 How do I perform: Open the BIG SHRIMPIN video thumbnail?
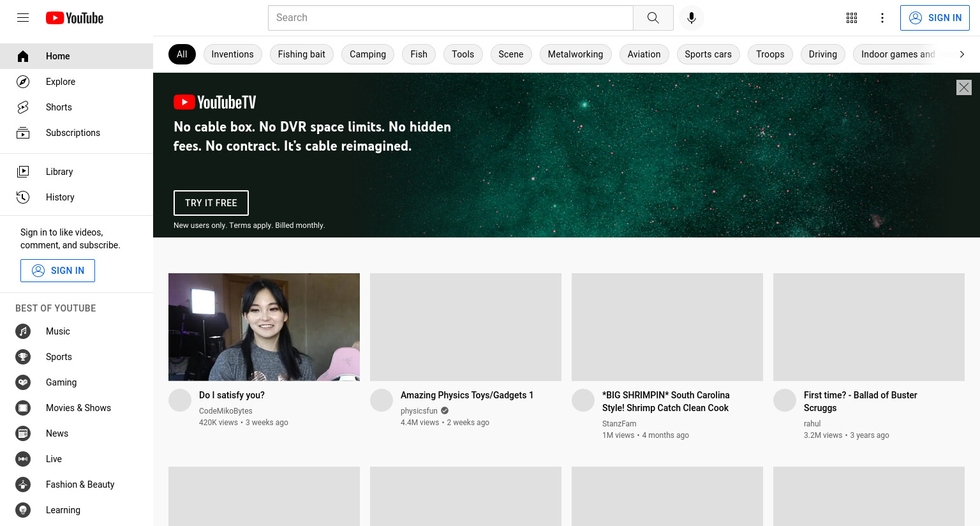(x=667, y=327)
